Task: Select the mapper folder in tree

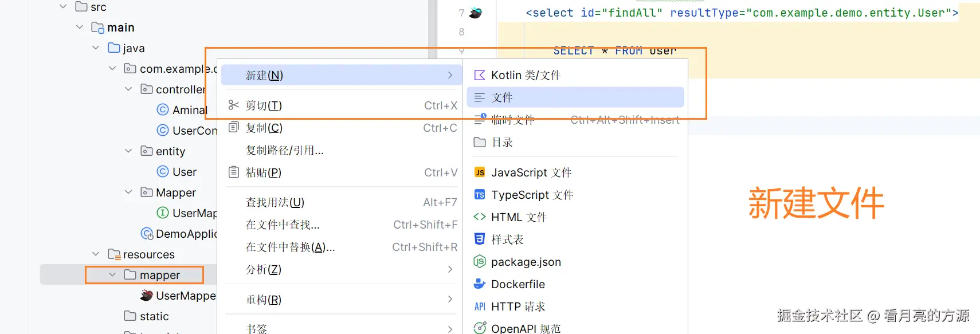Action: click(160, 275)
